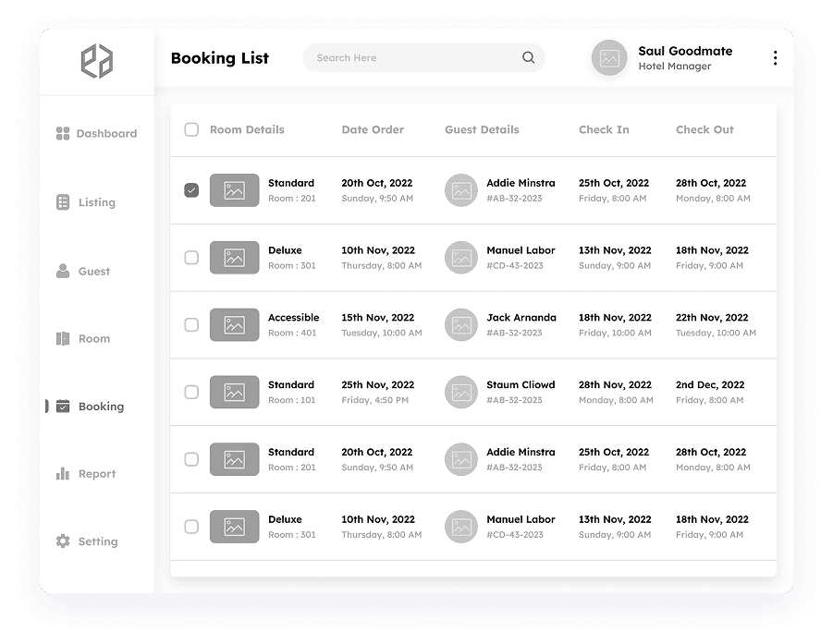Click the hotel logo at the top left
The image size is (833, 644).
96,61
